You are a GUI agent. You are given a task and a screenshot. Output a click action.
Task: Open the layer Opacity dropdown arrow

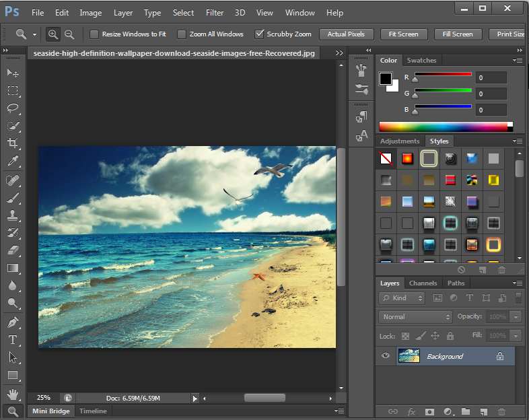point(516,317)
